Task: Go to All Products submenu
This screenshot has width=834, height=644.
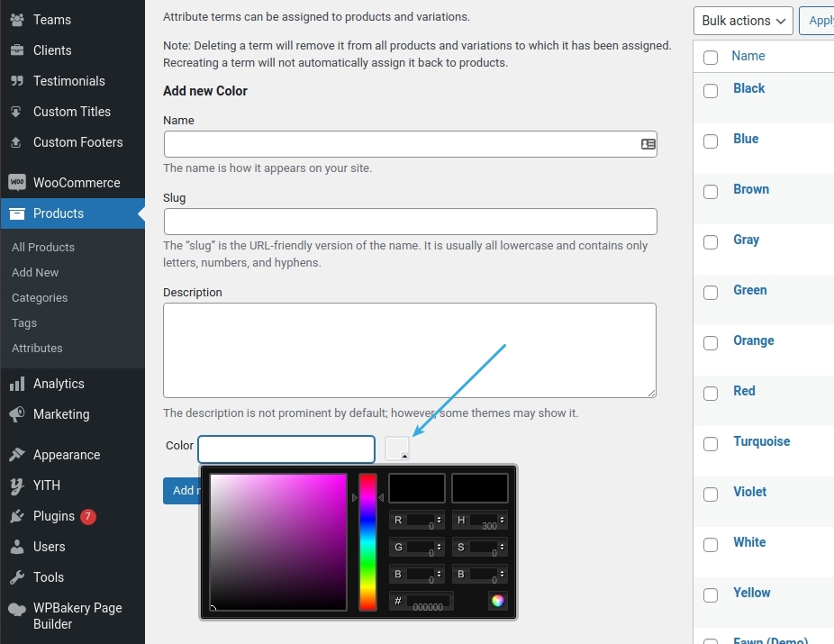Action: pyautogui.click(x=43, y=248)
